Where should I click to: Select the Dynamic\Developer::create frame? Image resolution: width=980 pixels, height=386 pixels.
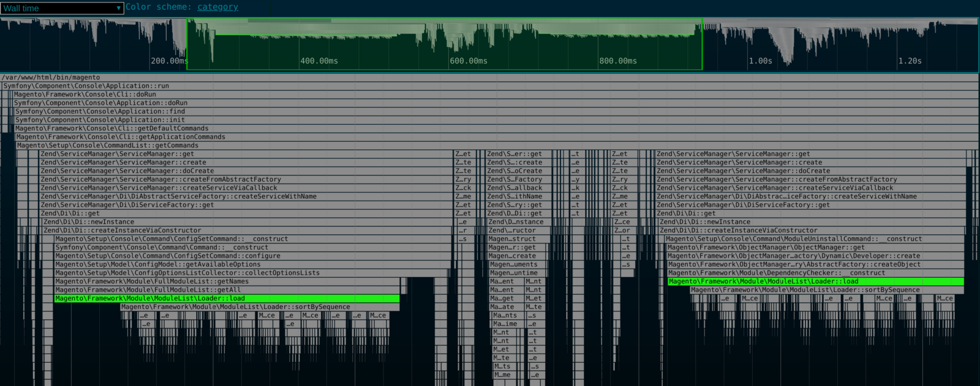point(816,256)
